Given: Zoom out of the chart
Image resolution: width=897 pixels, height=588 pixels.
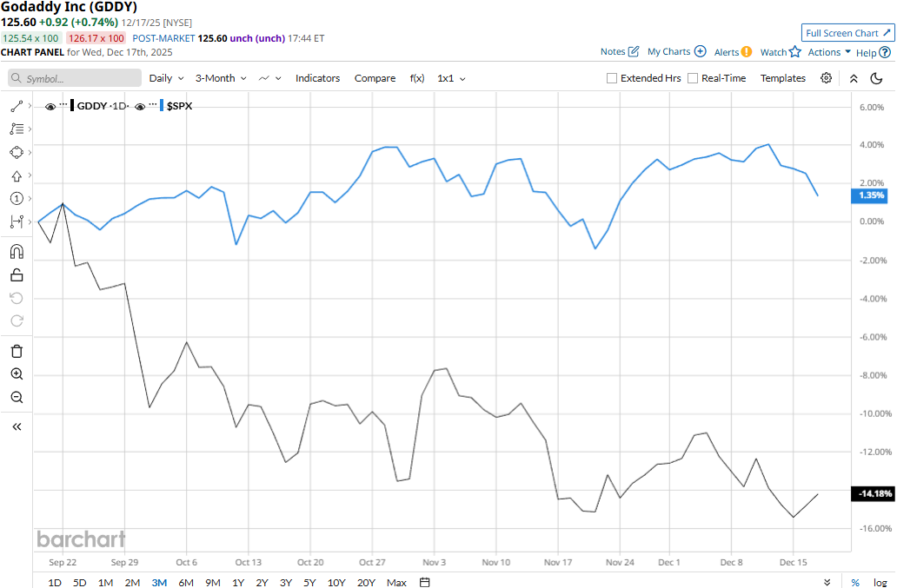Looking at the screenshot, I should point(17,397).
